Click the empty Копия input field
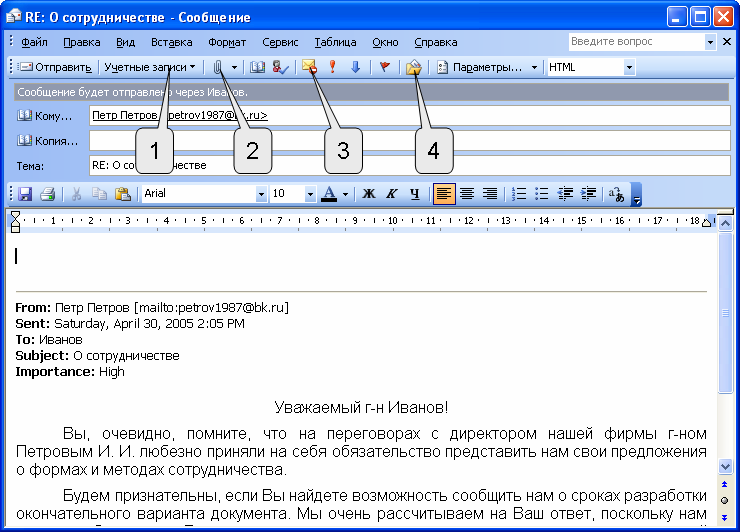 (x=410, y=141)
